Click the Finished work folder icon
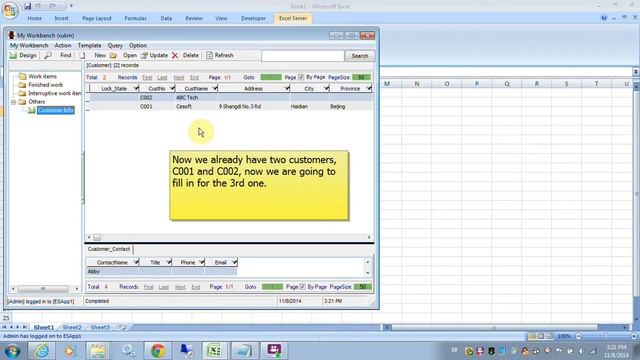640x360 pixels. pyautogui.click(x=22, y=85)
